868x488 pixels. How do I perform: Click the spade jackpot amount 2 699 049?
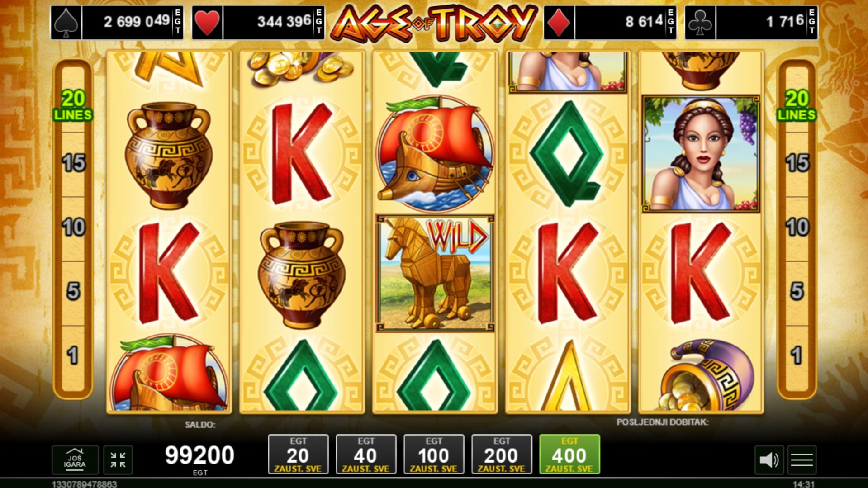point(137,21)
